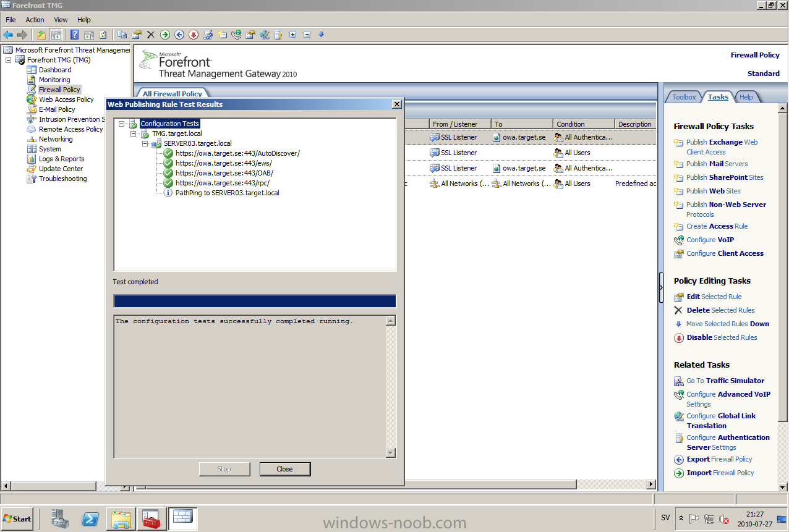
Task: Open the View menu
Action: (x=61, y=20)
